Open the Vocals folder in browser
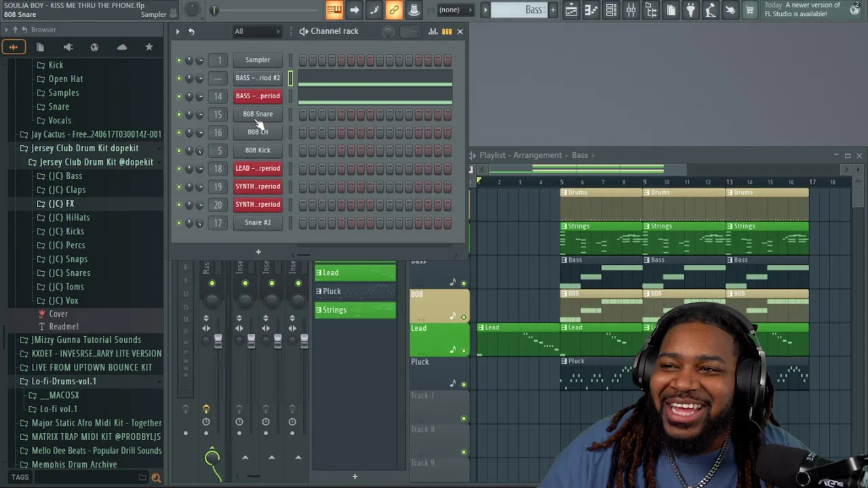868x488 pixels. (x=59, y=120)
